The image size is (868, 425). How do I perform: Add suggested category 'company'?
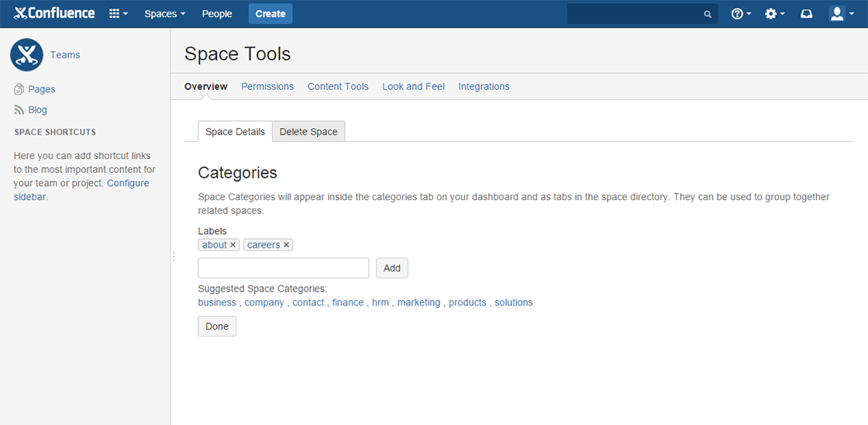[x=264, y=302]
